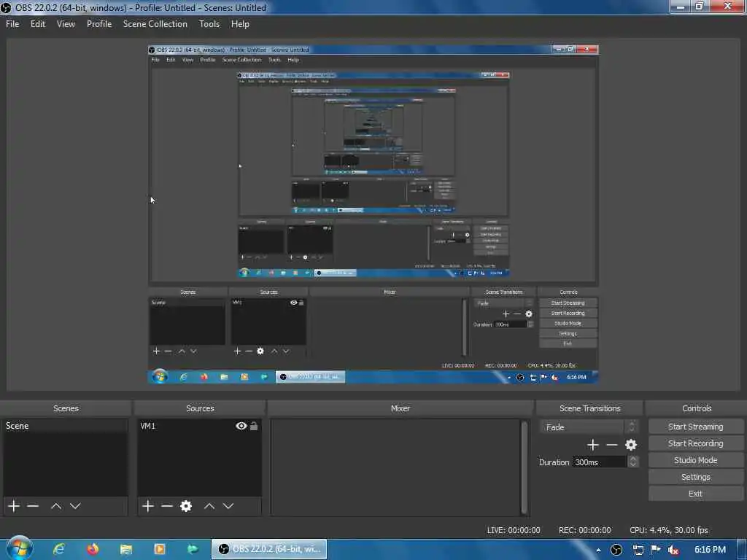Select the captured VM1 image in the preview
747x560 pixels.
pos(373,214)
